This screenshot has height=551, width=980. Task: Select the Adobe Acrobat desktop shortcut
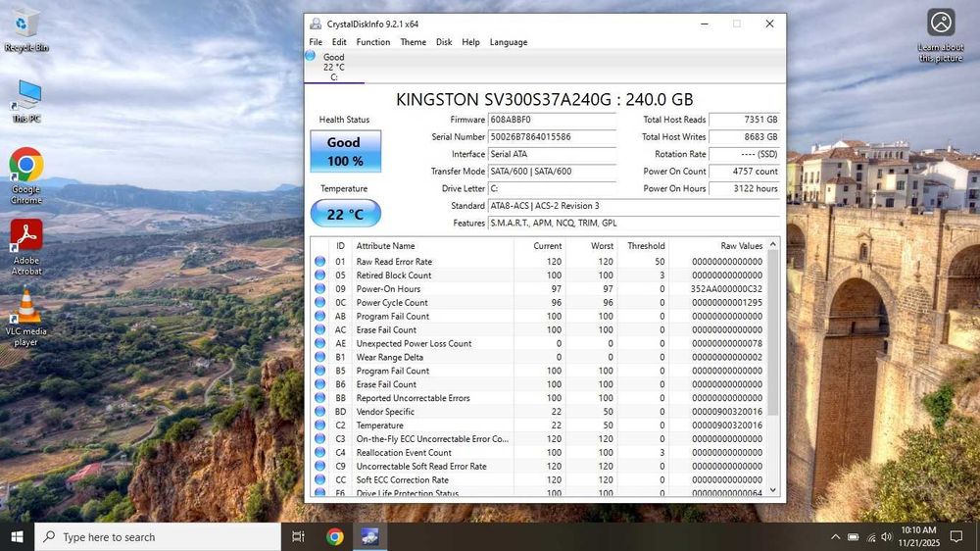(26, 248)
